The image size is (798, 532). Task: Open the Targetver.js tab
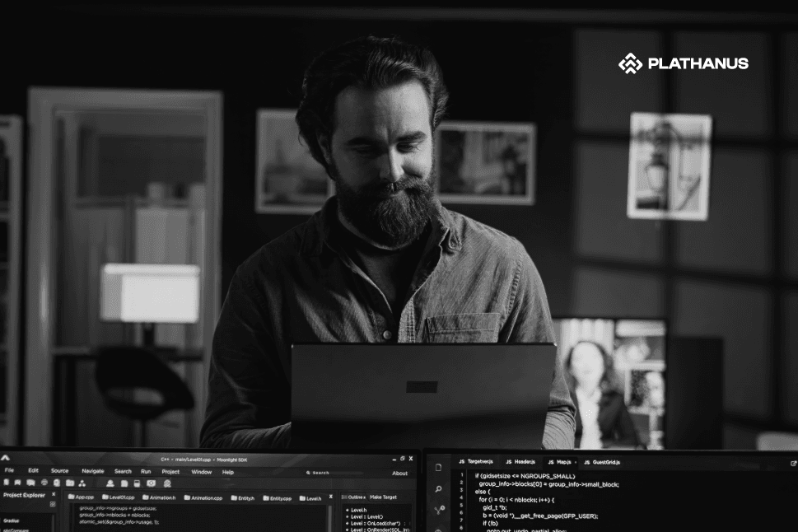476,462
